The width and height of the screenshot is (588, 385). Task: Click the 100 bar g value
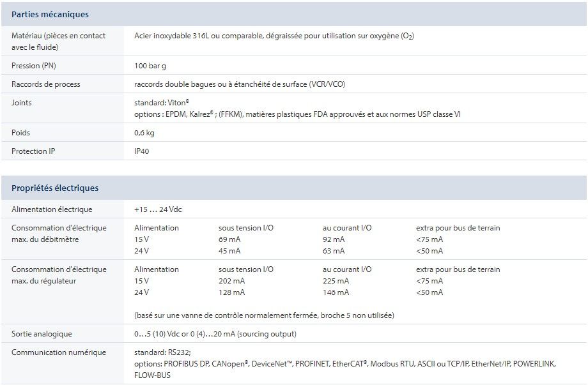click(150, 66)
